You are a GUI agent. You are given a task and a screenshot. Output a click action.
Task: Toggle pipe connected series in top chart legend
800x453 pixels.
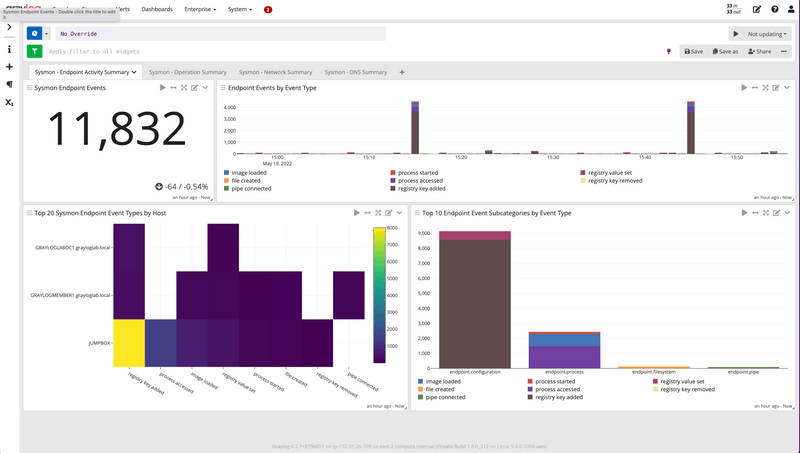[x=248, y=189]
